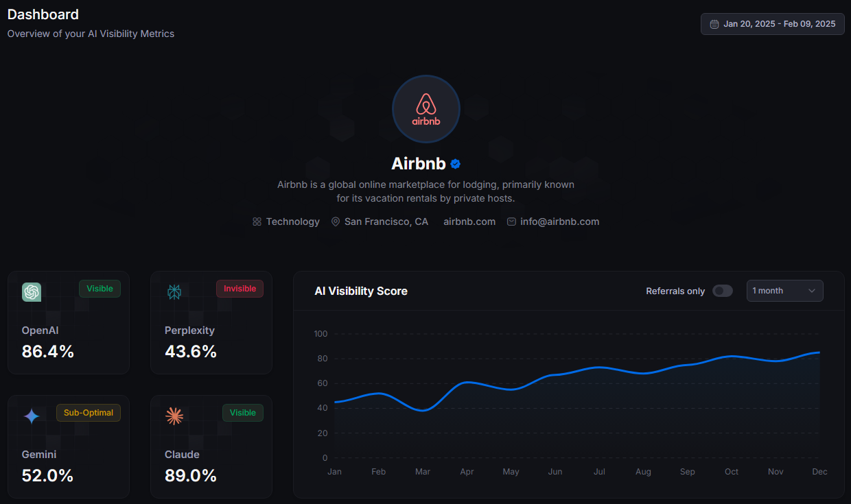
Task: Click the Invisible badge on the Perplexity card
Action: [x=240, y=289]
